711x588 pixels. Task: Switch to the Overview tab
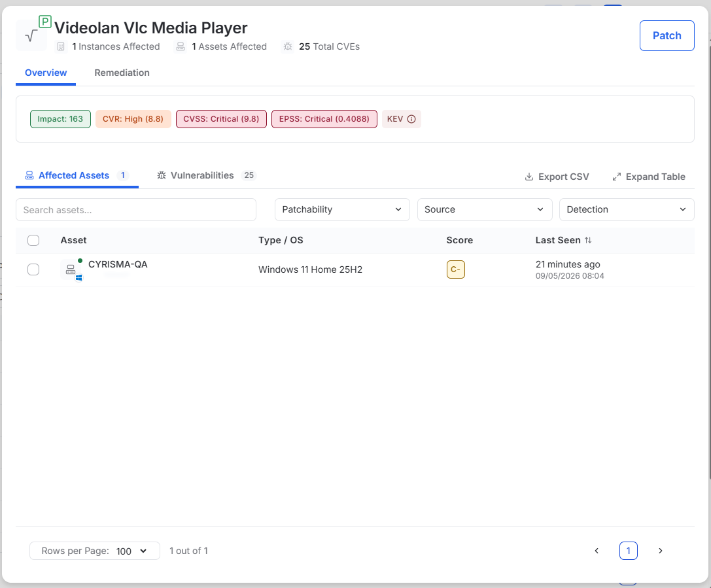(46, 73)
